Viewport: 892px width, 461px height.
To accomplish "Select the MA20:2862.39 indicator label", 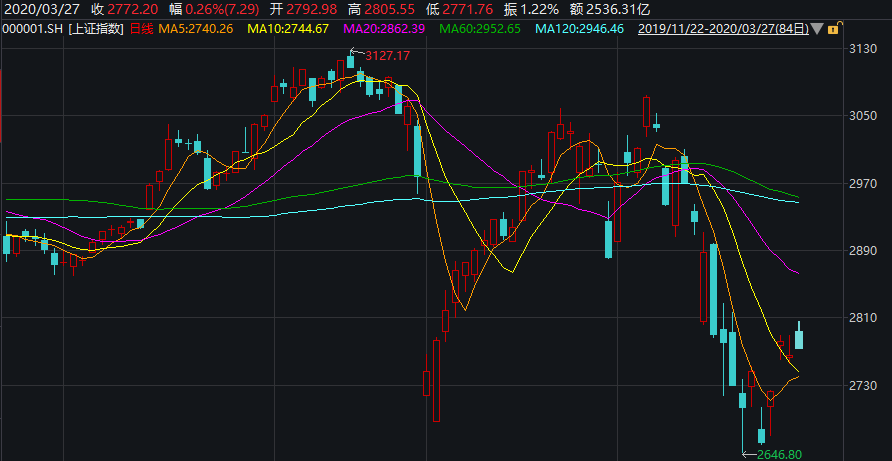I will 385,28.
